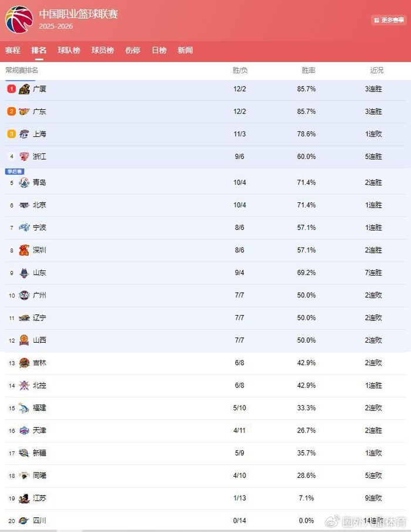Click the 新疆 team logo

coord(24,453)
